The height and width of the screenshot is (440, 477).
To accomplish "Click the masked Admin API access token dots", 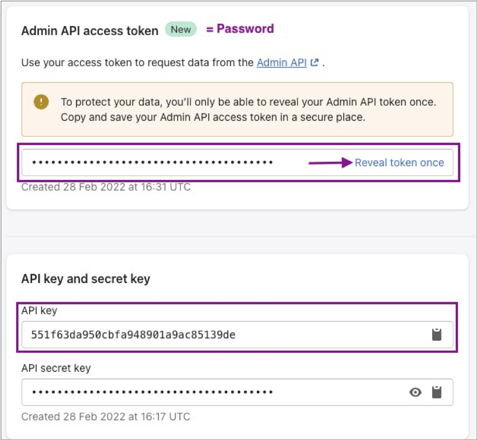I will point(152,163).
